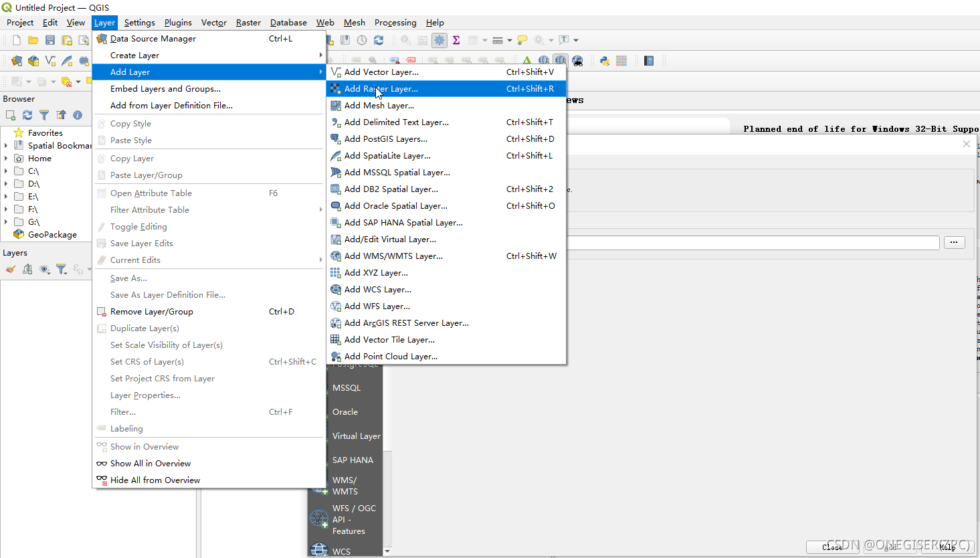Expand the Spatial Bookmarks tree node
This screenshot has height=558, width=980.
tap(6, 145)
